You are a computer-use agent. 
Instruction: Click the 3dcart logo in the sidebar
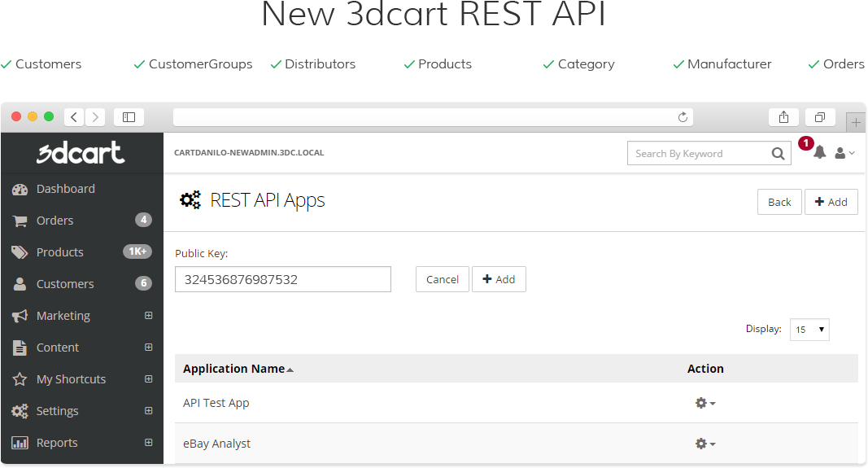click(x=81, y=152)
